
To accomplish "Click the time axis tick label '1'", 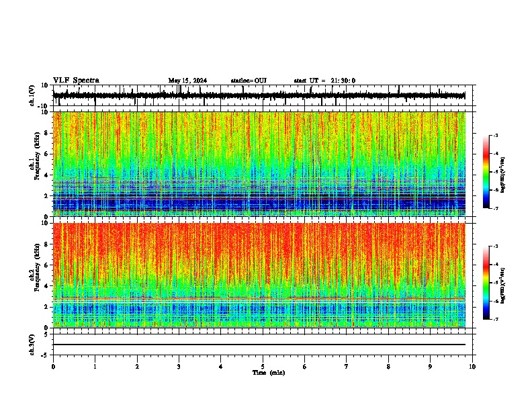I will (x=95, y=367).
